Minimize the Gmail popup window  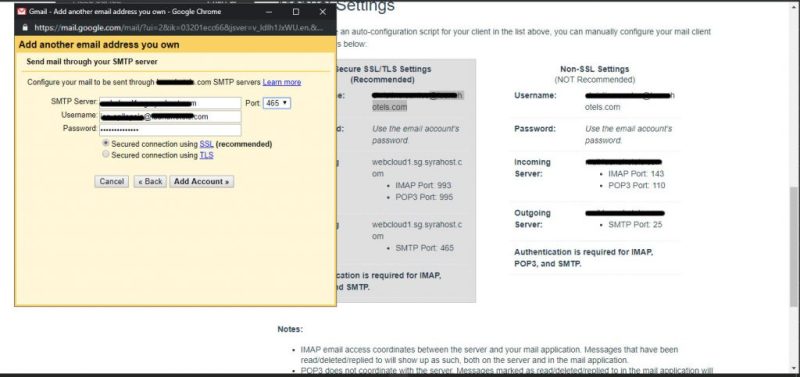[x=269, y=11]
